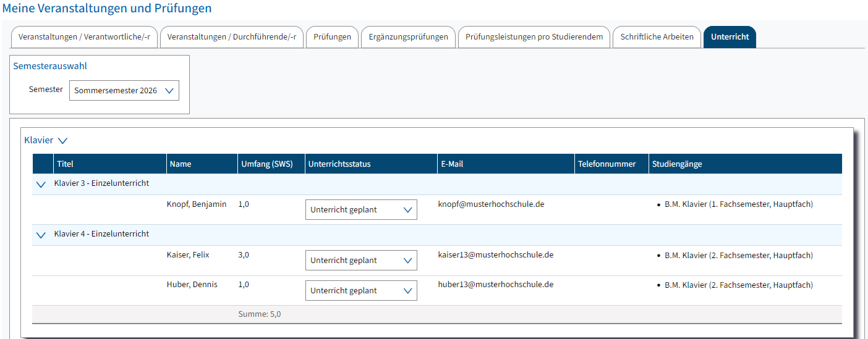Screen dimensions: 868x339
Task: Click the Klavier section heading
Action: (x=38, y=140)
